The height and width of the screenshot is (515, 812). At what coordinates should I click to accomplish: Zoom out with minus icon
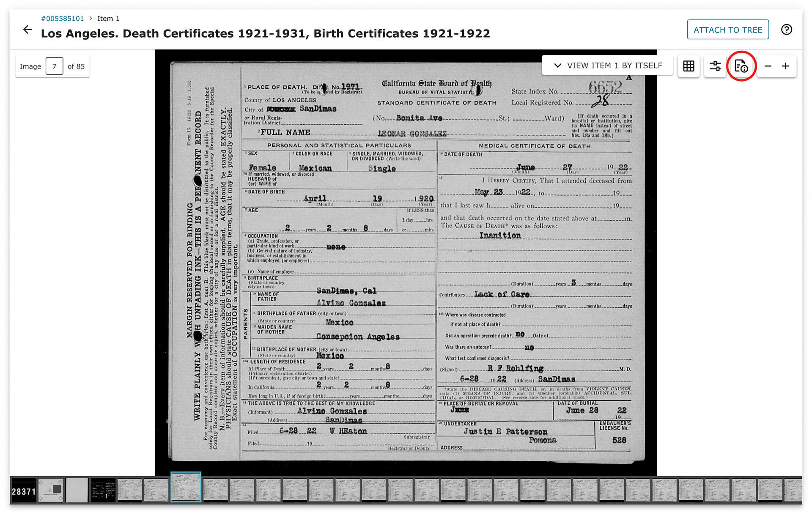768,66
